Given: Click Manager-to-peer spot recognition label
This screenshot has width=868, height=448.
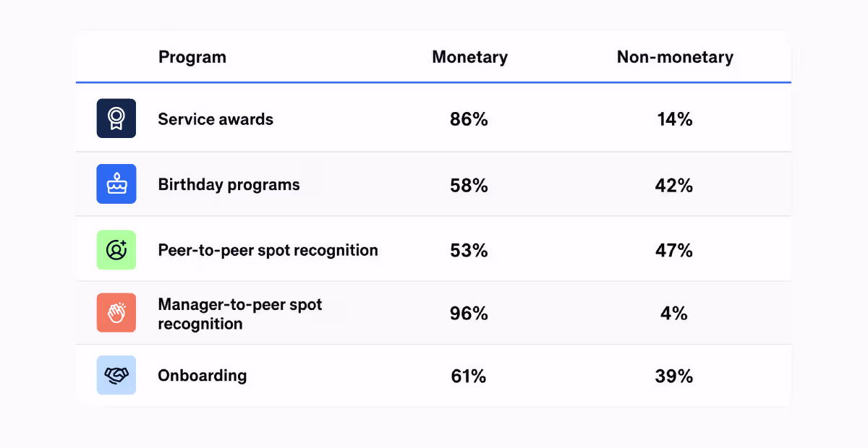Looking at the screenshot, I should coord(240,314).
